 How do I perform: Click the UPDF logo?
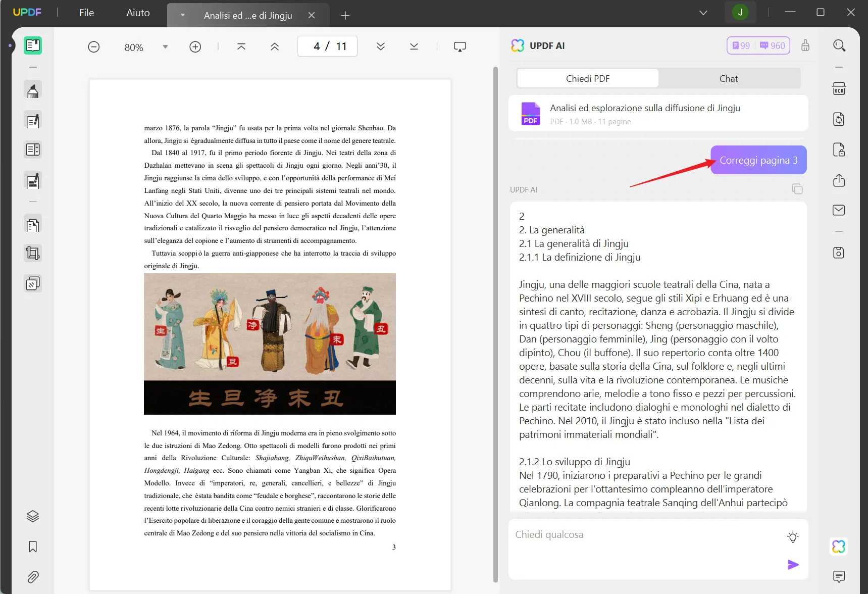click(27, 12)
